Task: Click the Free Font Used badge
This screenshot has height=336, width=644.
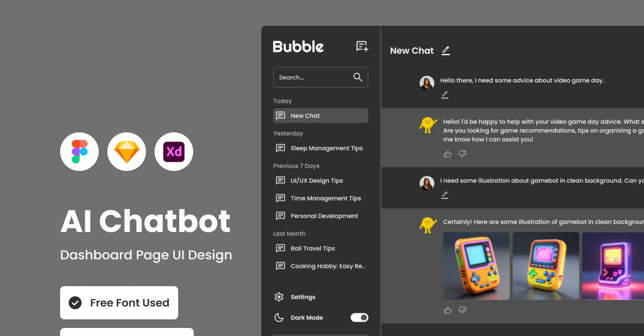Action: 119,303
